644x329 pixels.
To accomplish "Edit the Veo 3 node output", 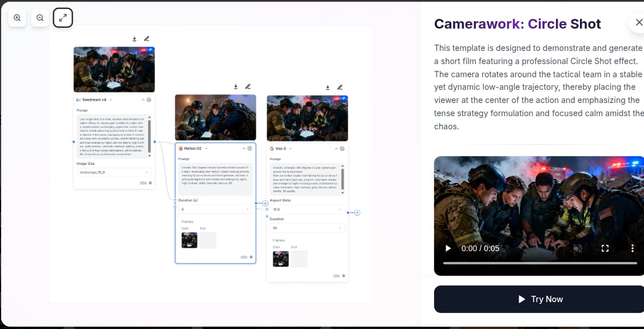I will 340,87.
